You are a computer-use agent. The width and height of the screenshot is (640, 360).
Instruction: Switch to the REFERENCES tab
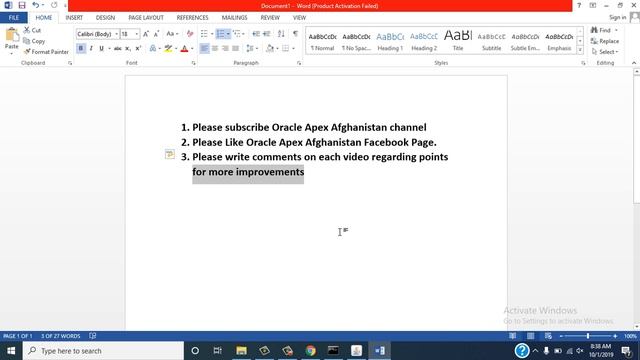[x=192, y=18]
